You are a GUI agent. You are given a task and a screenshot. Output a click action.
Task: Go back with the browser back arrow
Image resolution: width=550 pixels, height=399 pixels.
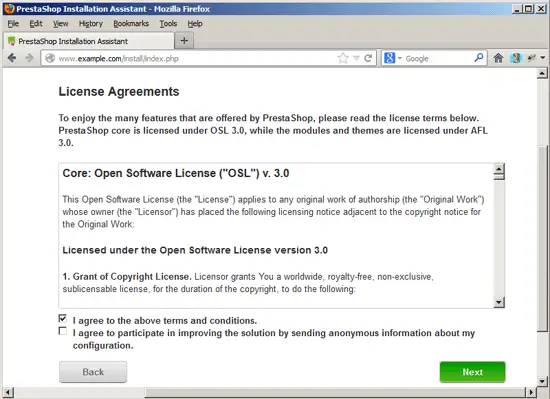click(12, 58)
